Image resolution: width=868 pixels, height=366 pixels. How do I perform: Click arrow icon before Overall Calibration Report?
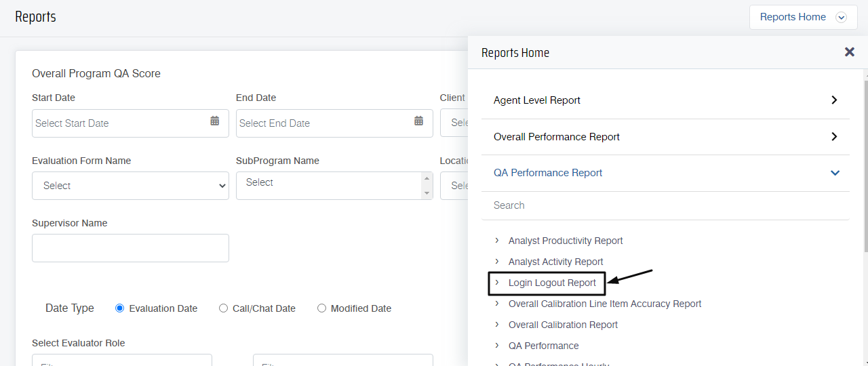(x=497, y=324)
